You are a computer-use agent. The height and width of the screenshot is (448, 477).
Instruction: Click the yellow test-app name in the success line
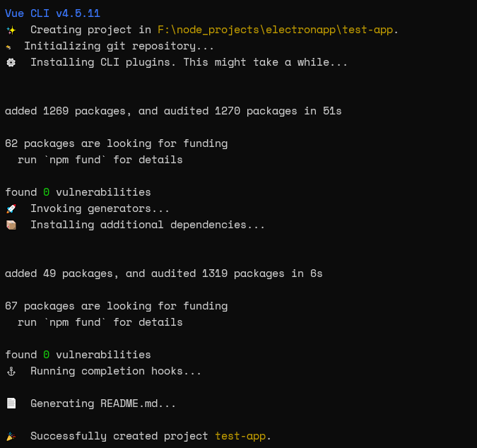(240, 436)
